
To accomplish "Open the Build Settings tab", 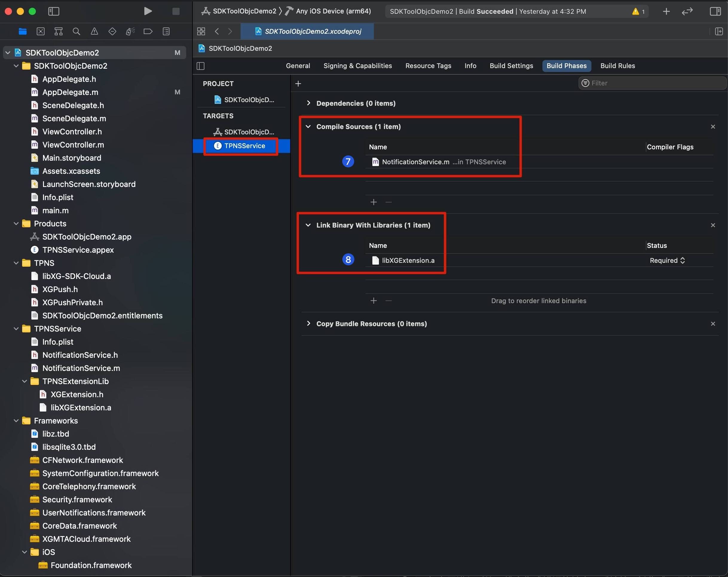I will (511, 66).
